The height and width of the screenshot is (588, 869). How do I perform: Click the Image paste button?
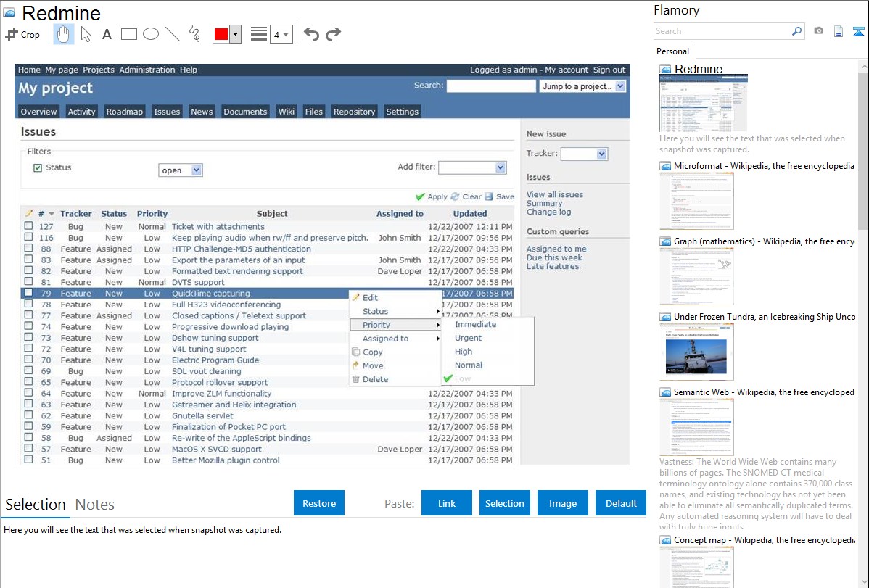563,503
